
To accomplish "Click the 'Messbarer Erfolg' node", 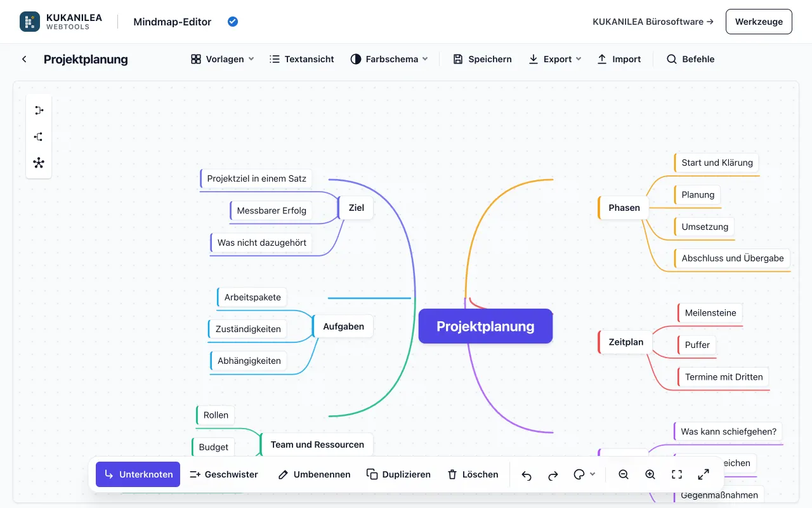I will click(272, 211).
